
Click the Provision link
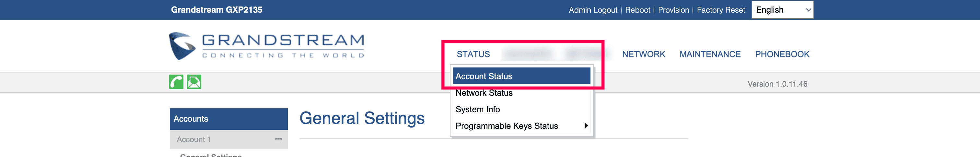coord(673,10)
